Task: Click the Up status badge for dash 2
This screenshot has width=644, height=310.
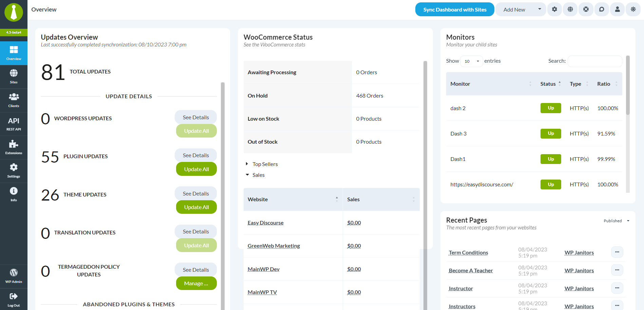Action: [551, 108]
